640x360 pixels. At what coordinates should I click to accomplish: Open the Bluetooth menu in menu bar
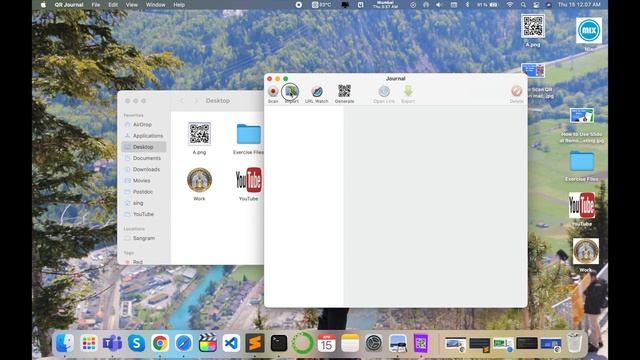point(467,5)
